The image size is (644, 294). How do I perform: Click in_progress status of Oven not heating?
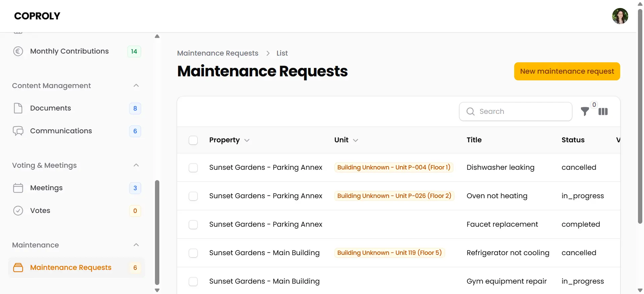pos(583,196)
